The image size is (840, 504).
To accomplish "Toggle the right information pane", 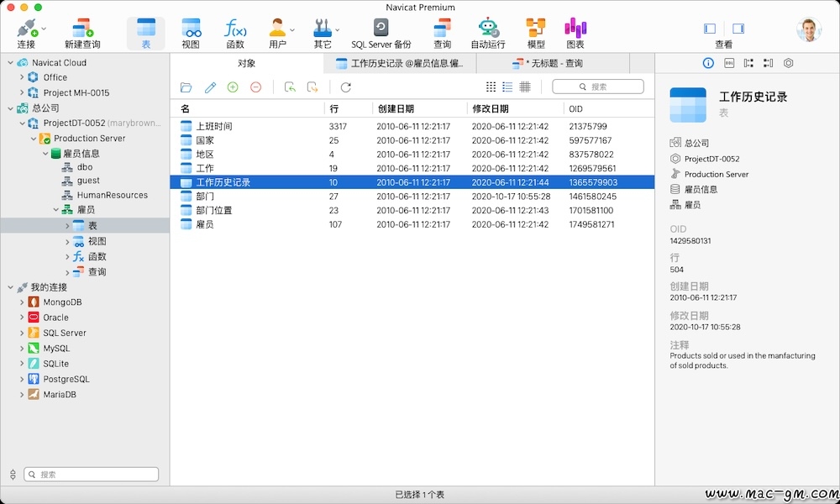I will (738, 29).
